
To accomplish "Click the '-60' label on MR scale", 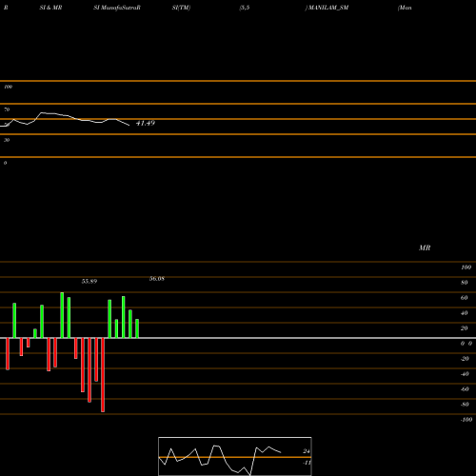I will tap(465, 389).
